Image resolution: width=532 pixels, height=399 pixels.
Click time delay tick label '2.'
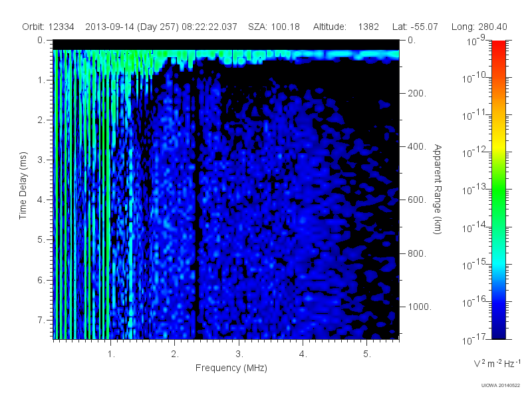(x=41, y=120)
